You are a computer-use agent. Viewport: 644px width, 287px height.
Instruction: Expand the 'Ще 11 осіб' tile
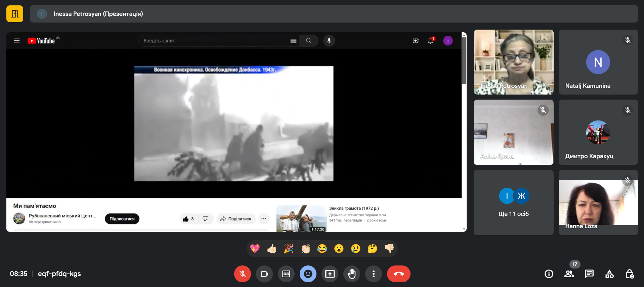513,203
